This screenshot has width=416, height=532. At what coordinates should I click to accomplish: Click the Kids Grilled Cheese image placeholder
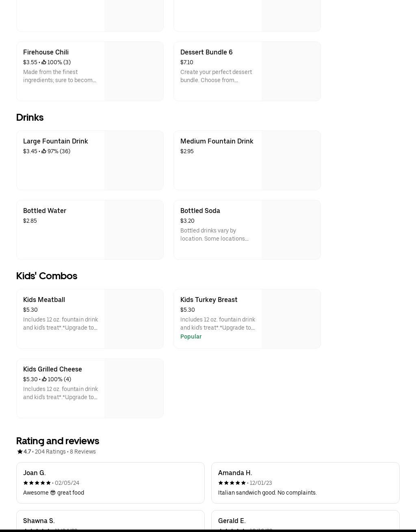pyautogui.click(x=134, y=388)
